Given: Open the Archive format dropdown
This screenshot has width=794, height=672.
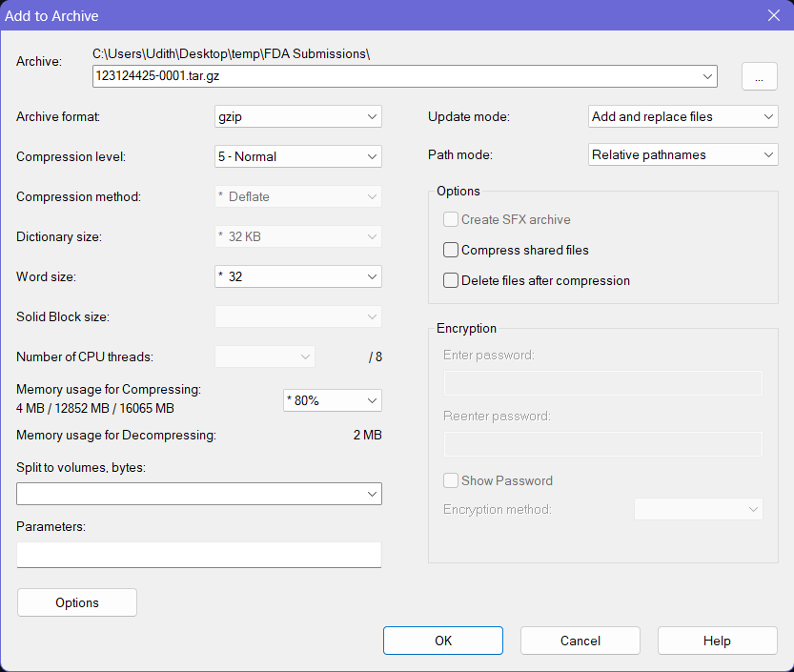Looking at the screenshot, I should 297,116.
